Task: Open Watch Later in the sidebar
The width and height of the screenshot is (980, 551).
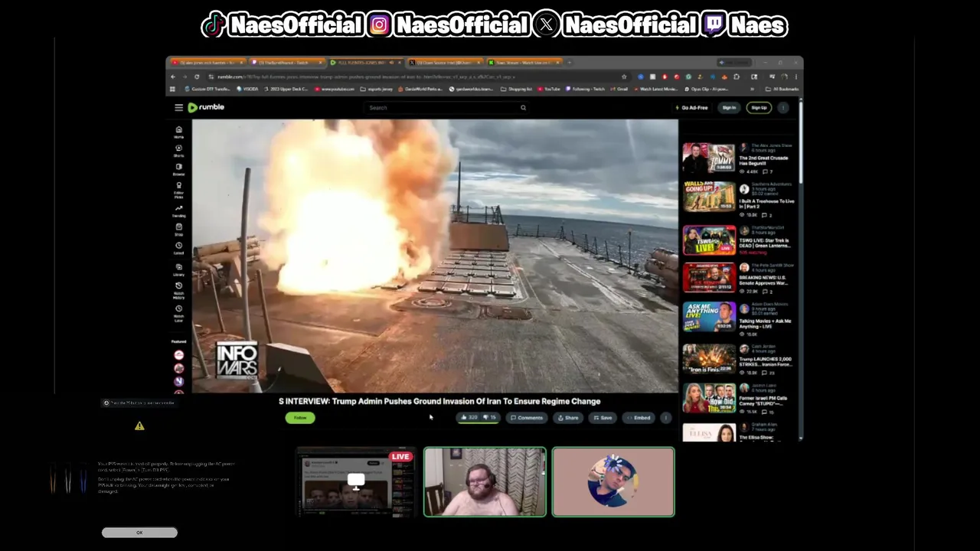Action: pos(178,313)
